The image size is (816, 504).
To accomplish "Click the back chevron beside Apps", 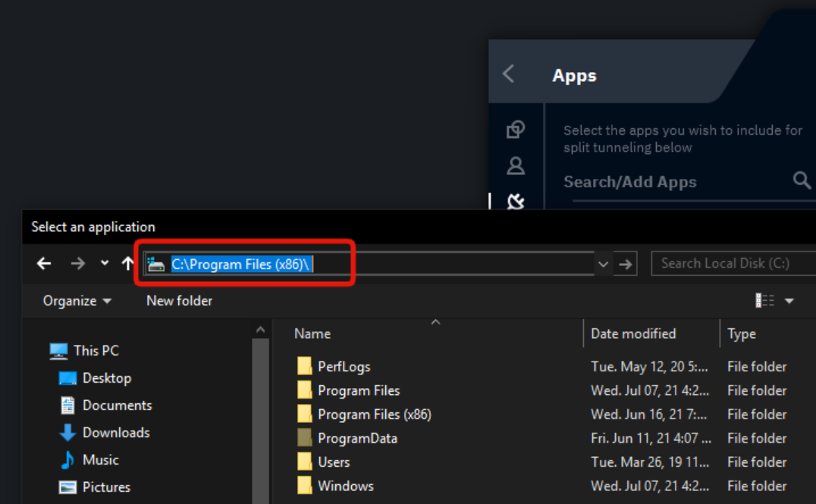I will coord(509,74).
